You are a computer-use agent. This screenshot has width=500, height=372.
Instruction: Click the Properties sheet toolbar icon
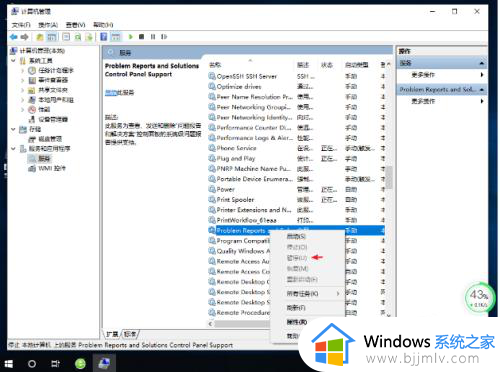[66, 37]
